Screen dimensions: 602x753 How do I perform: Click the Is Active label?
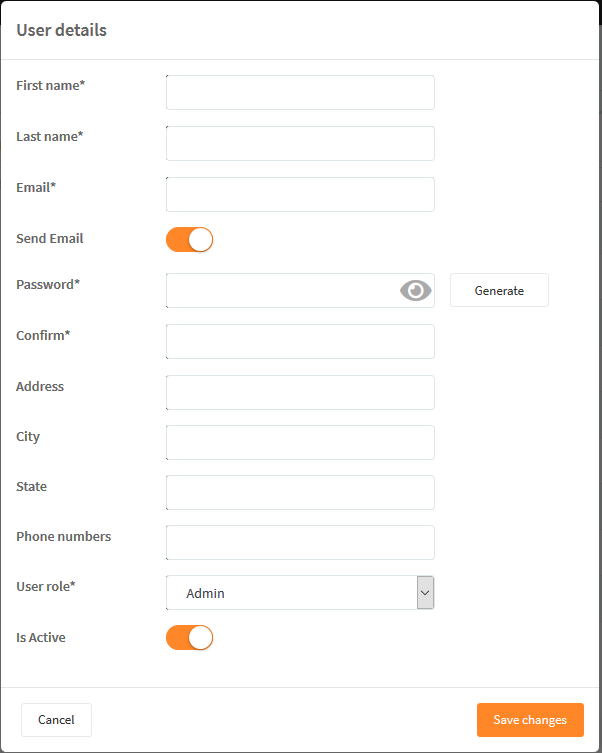pos(41,637)
